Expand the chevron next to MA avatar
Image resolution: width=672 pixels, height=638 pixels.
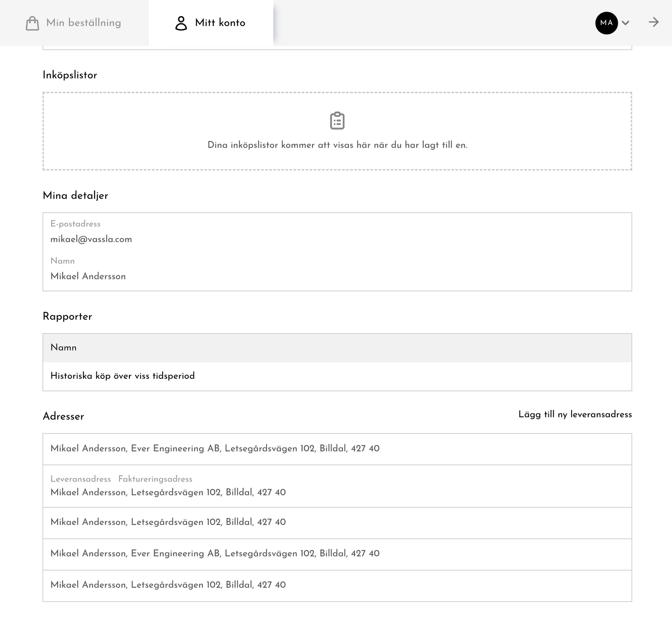pos(626,23)
